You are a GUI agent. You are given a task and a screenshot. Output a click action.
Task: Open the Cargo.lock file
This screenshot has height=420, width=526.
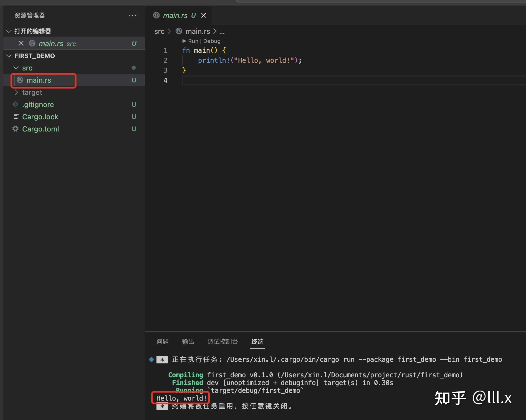coord(74,117)
